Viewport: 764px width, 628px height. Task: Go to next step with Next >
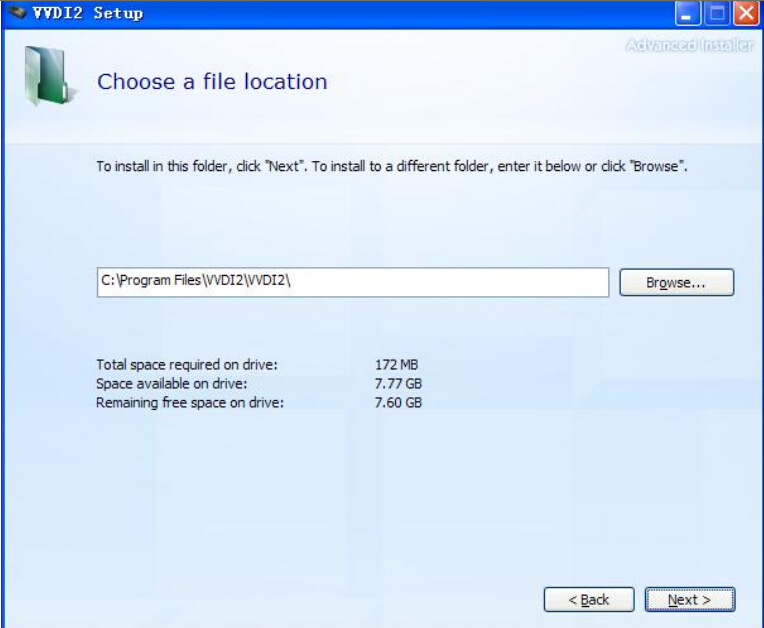689,599
